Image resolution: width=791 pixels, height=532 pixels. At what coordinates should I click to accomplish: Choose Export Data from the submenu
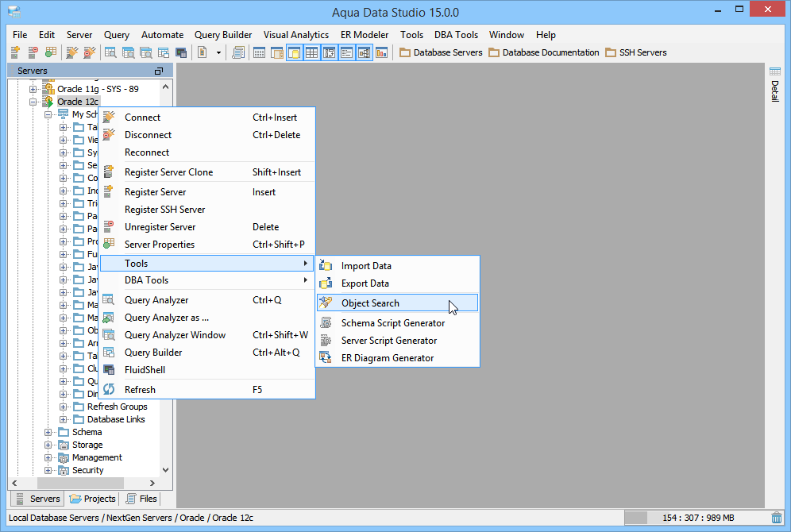[x=398, y=283]
